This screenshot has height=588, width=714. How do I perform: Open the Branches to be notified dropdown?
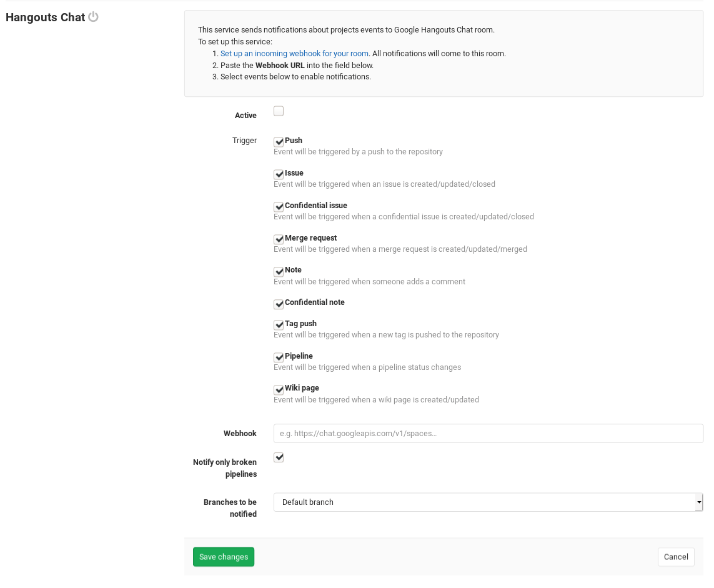(x=488, y=502)
